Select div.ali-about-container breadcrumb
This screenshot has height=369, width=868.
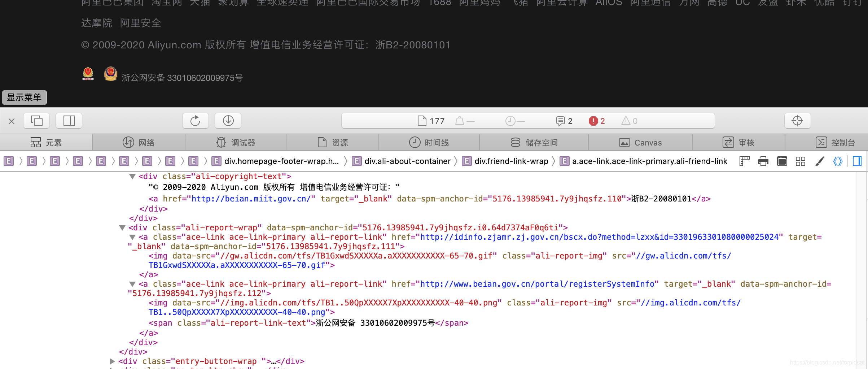(401, 161)
